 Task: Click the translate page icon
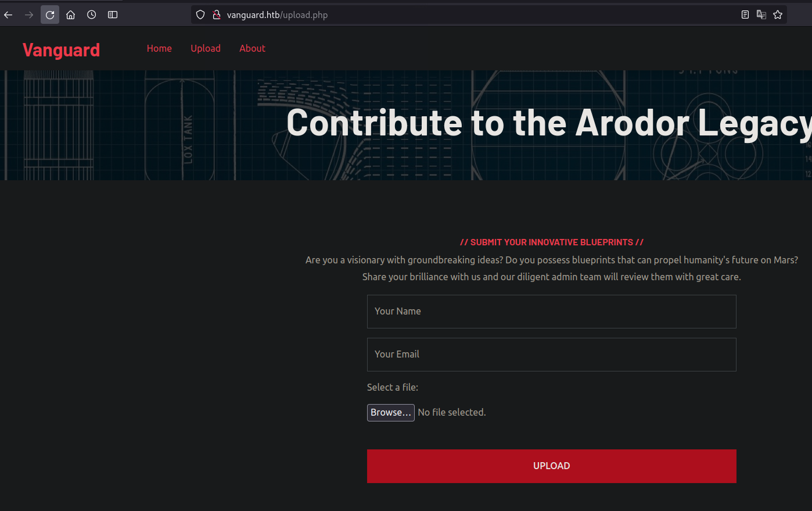click(x=761, y=15)
